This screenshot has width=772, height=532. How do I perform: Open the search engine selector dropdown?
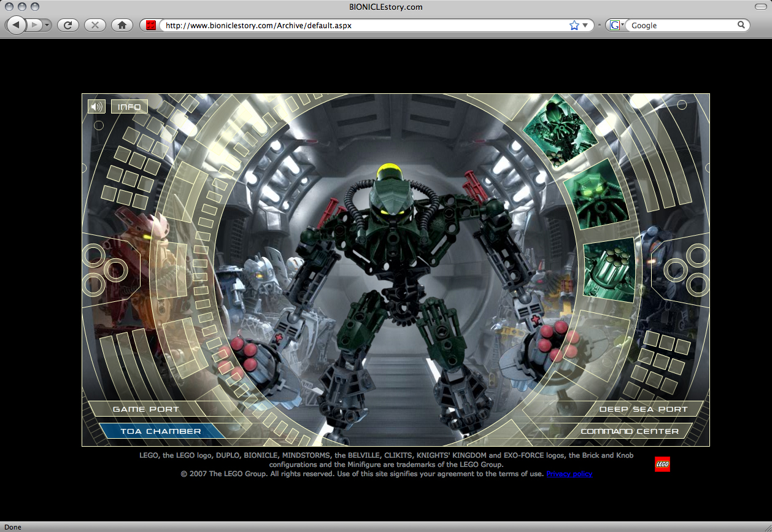616,25
